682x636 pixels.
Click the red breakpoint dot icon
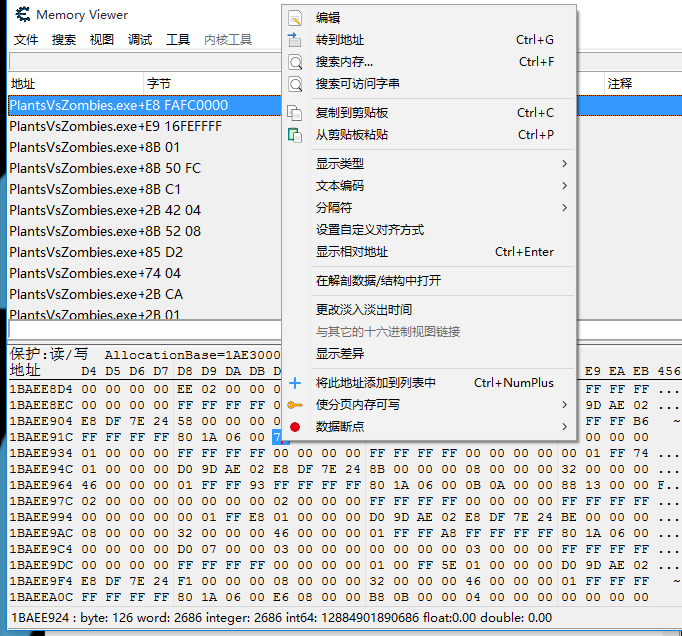point(295,427)
